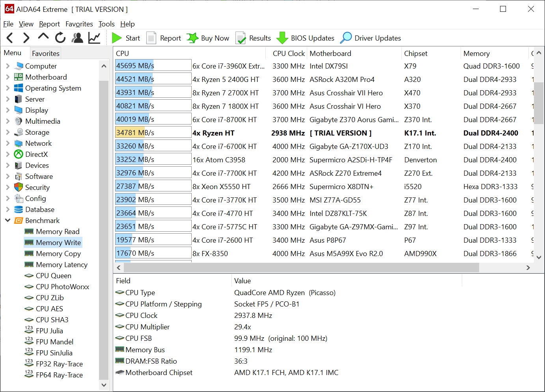Select the CPU SHA3 benchmark
Image resolution: width=545 pixels, height=392 pixels.
click(52, 320)
